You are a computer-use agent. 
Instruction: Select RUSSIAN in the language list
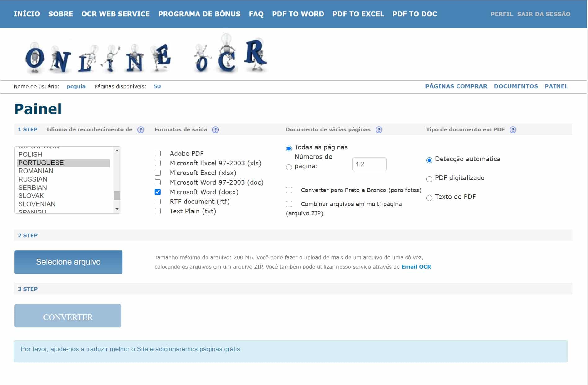tap(33, 179)
